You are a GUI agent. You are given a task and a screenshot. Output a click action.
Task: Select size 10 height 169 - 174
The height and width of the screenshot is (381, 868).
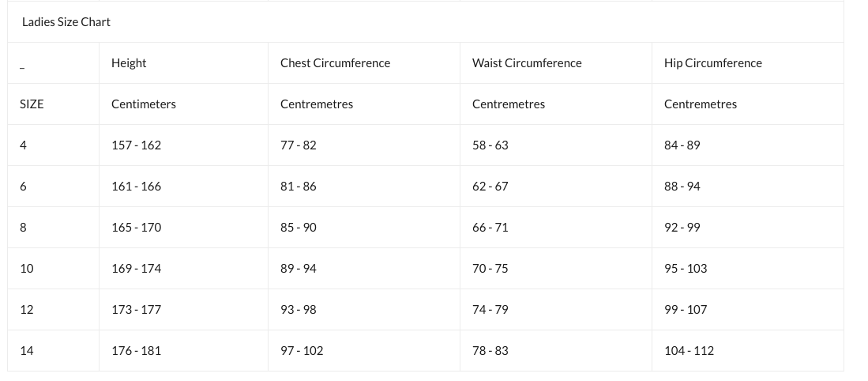pos(136,269)
